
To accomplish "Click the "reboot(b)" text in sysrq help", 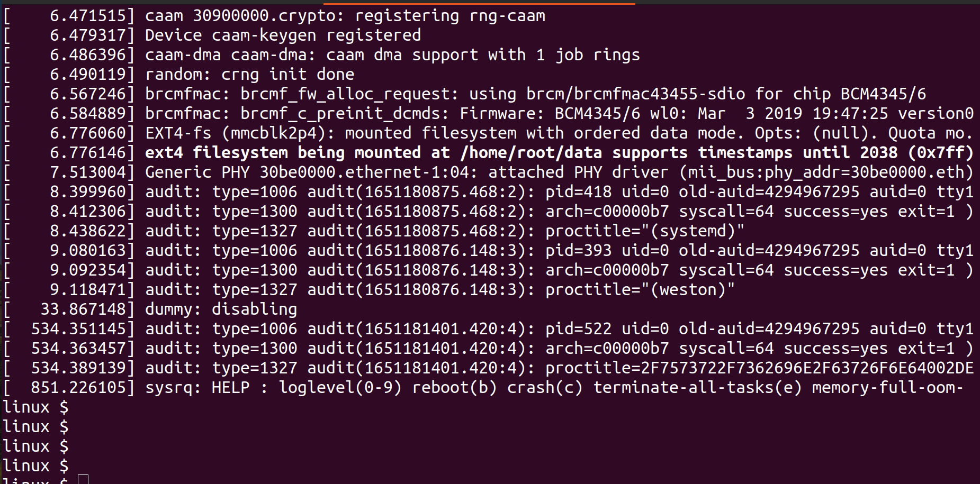I will pyautogui.click(x=454, y=388).
